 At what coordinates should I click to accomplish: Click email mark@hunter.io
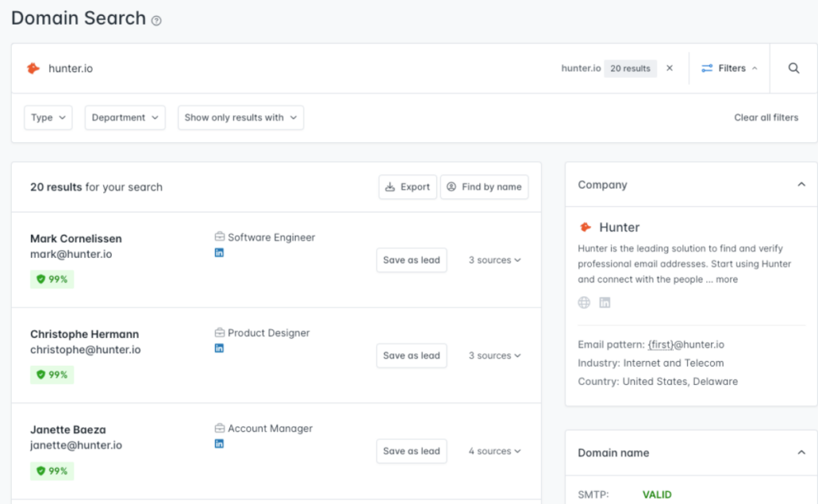point(71,254)
